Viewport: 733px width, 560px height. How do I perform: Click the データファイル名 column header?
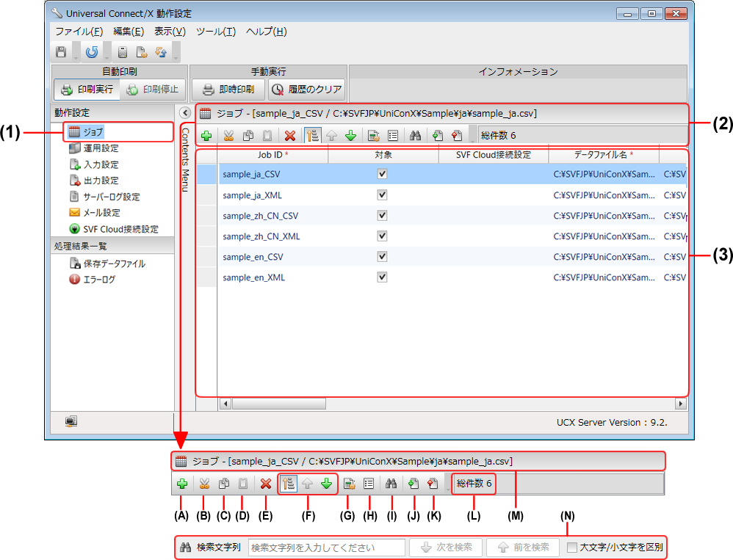point(604,155)
